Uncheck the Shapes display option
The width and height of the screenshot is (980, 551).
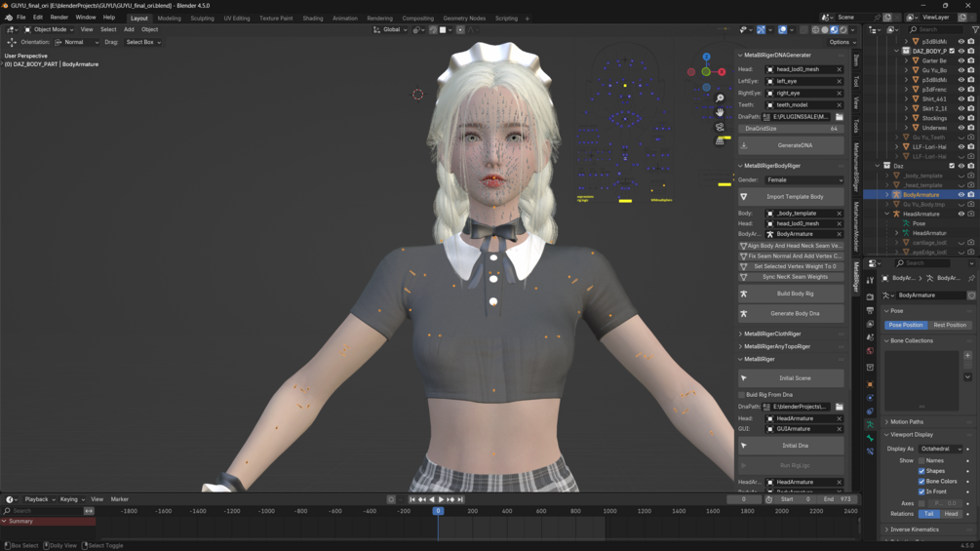point(921,471)
